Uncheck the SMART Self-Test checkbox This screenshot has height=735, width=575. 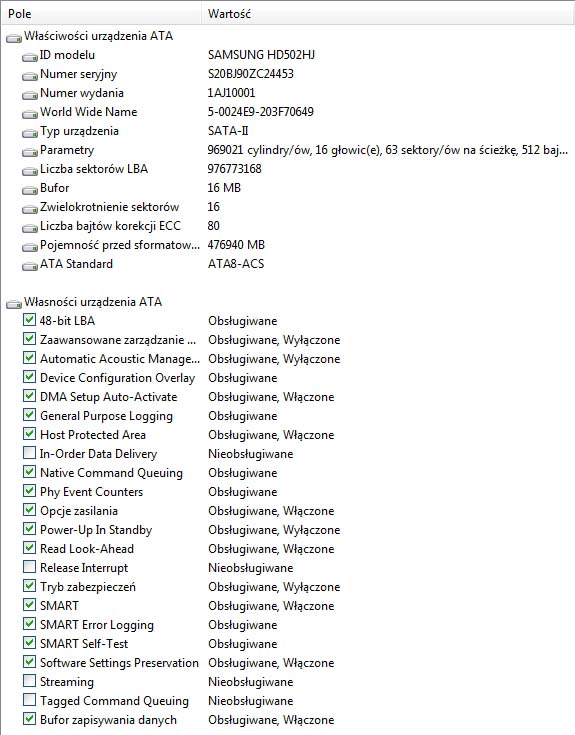29,643
